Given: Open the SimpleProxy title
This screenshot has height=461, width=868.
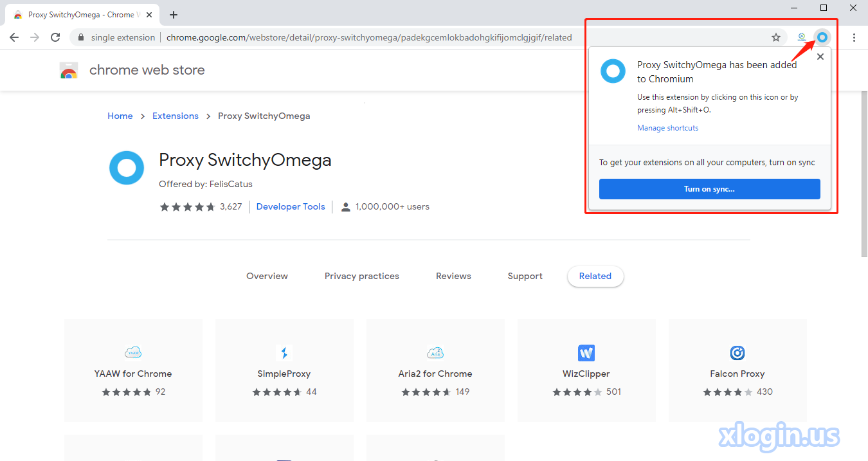Looking at the screenshot, I should 284,374.
